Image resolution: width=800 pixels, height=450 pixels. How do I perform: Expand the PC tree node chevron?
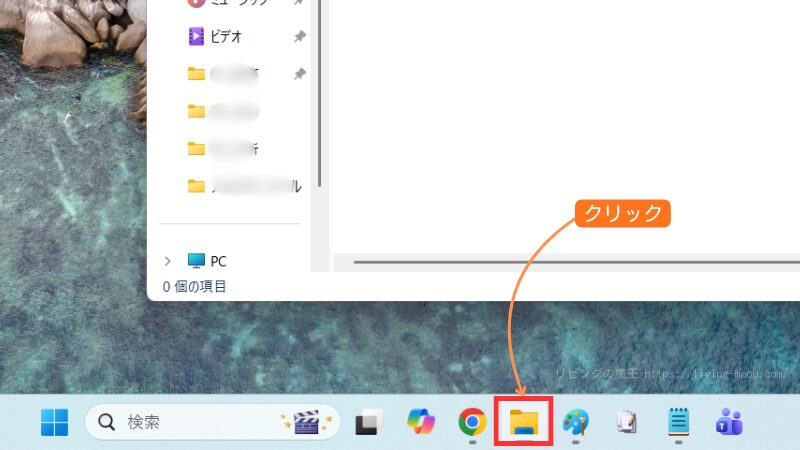[167, 261]
